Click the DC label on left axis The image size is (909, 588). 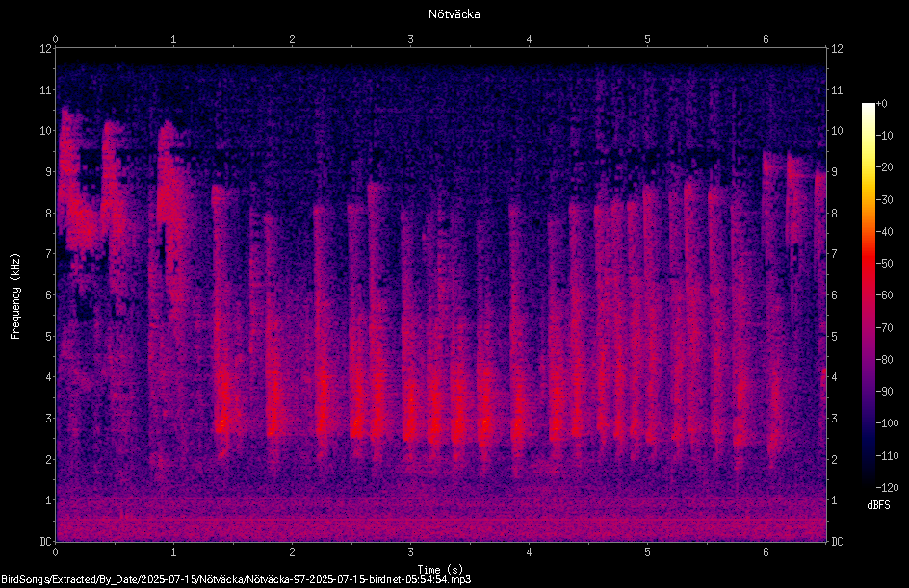coord(46,542)
